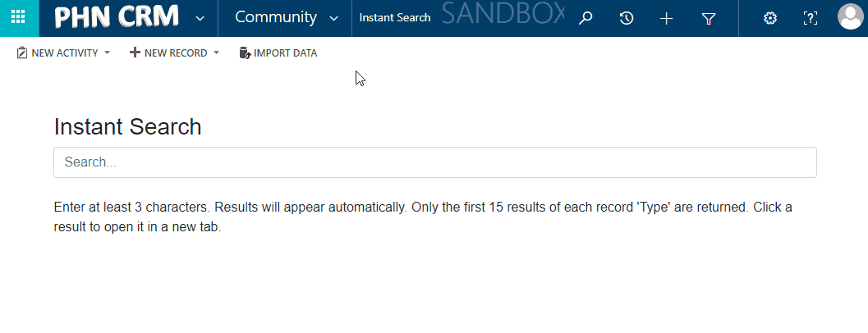Open the settings gear icon
The width and height of the screenshot is (868, 333).
pyautogui.click(x=770, y=18)
